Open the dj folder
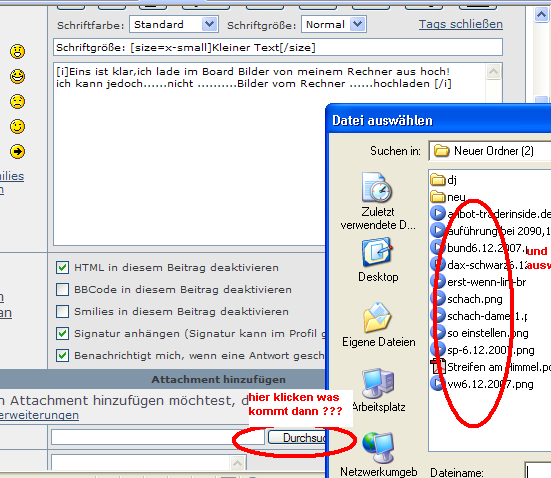 point(443,180)
